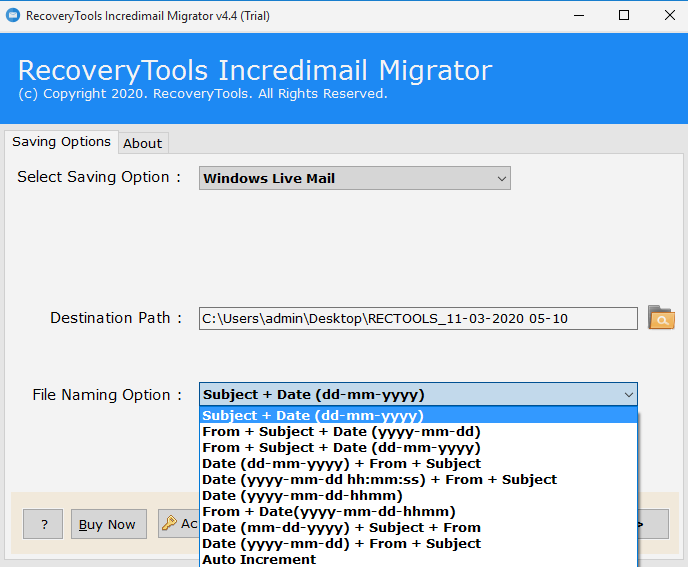Collapse the File Naming Option dropdown

(x=627, y=395)
